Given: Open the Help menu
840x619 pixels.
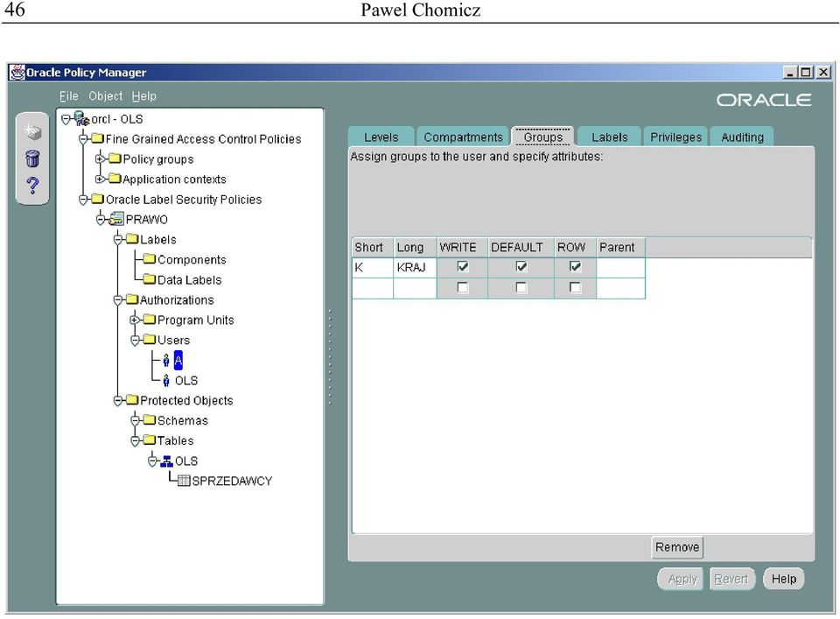Looking at the screenshot, I should (x=144, y=96).
